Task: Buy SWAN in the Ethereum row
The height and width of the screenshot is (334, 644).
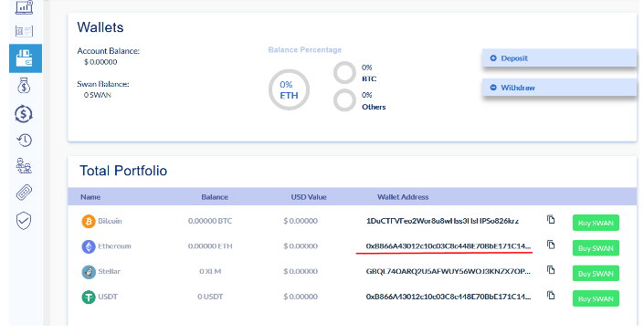Action: tap(596, 248)
